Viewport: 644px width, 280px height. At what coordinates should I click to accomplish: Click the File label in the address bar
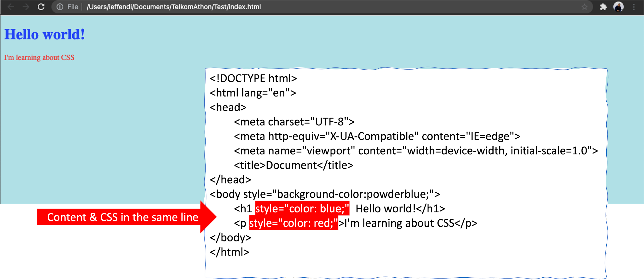coord(73,7)
